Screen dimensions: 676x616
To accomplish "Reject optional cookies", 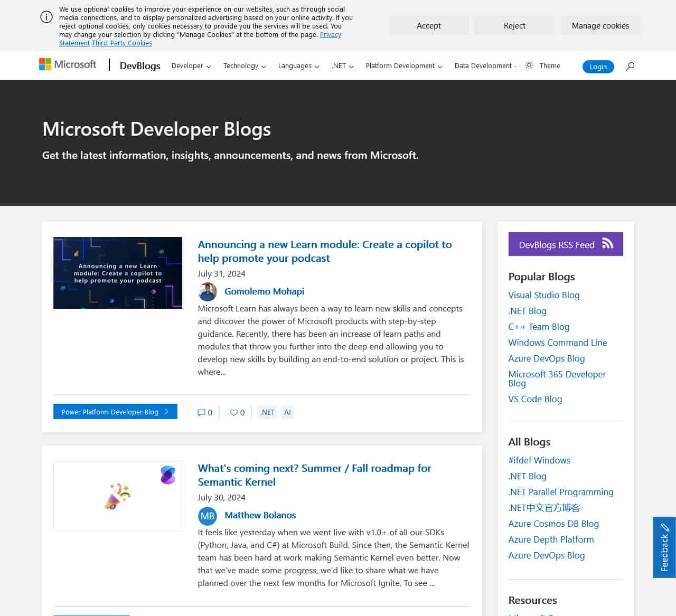I will (514, 25).
